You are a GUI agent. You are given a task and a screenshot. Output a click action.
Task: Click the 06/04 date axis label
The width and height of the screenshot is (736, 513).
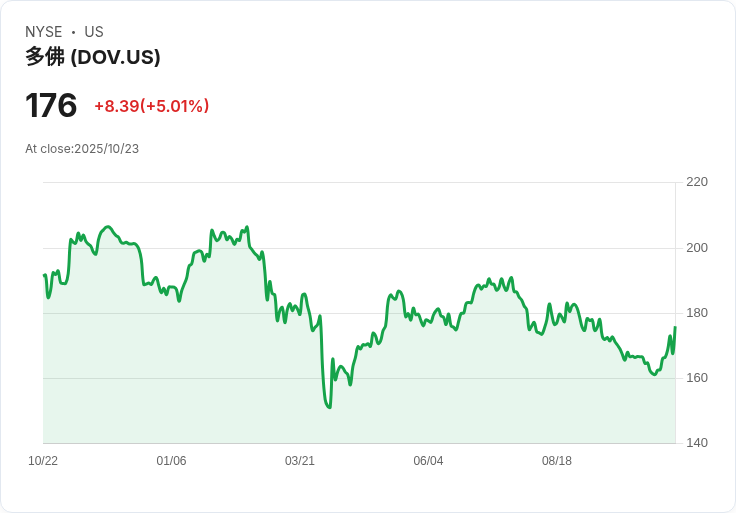(428, 461)
